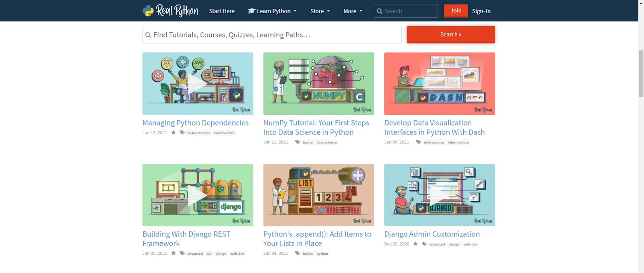Viewport: 644px width, 273px height.
Task: Click tags icon beside Jan 06, 2021
Action: tap(419, 142)
